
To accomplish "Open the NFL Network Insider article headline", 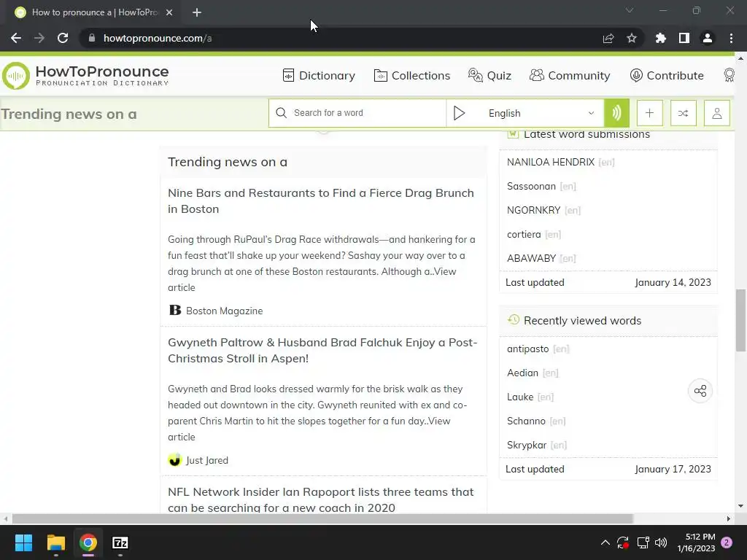I will (x=321, y=499).
